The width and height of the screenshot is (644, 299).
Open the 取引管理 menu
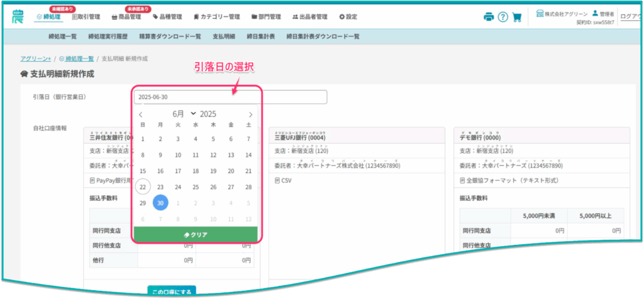coord(86,17)
